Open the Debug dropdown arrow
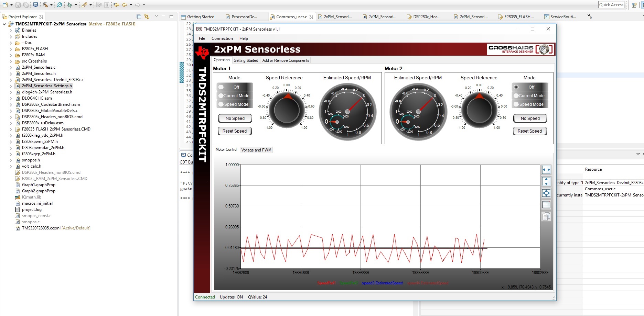Image resolution: width=644 pixels, height=316 pixels. pyautogui.click(x=76, y=5)
